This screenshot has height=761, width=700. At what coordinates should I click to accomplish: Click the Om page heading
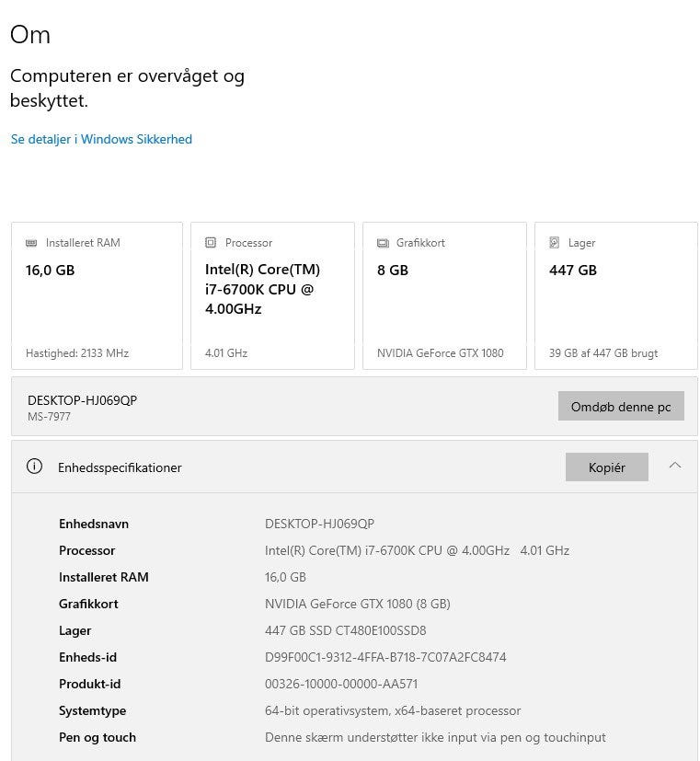click(29, 35)
